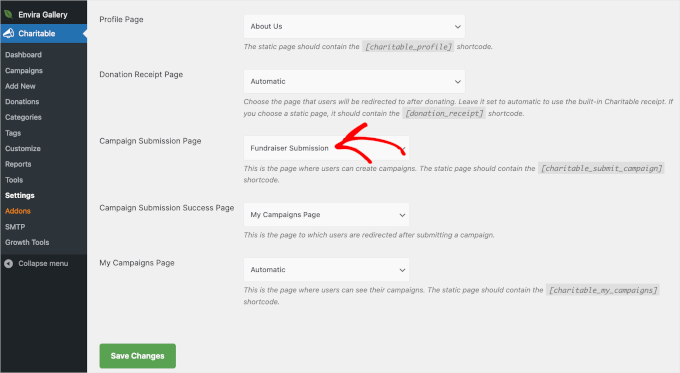
Task: Click the Donation Receipt Page label
Action: click(141, 75)
